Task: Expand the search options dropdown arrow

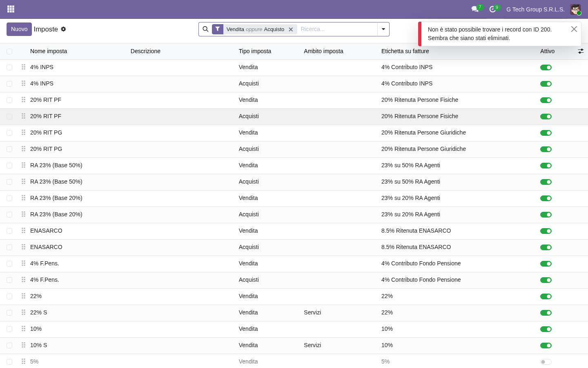Action: click(x=383, y=29)
